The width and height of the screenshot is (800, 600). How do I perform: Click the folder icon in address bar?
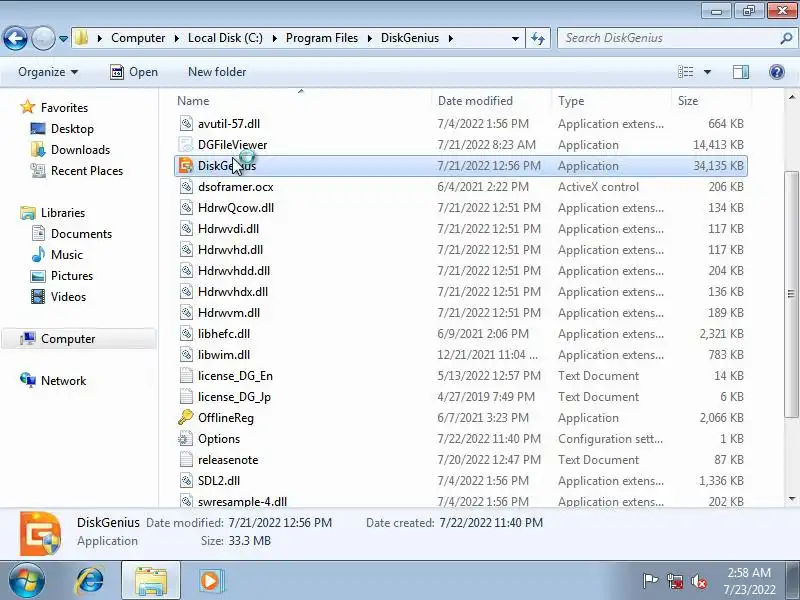(x=82, y=38)
